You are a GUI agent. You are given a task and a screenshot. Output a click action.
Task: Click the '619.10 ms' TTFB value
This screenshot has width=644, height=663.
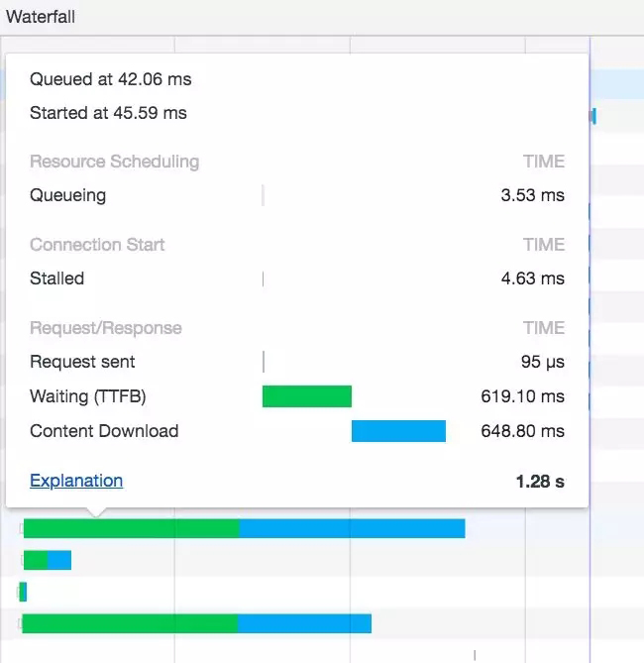(x=523, y=396)
